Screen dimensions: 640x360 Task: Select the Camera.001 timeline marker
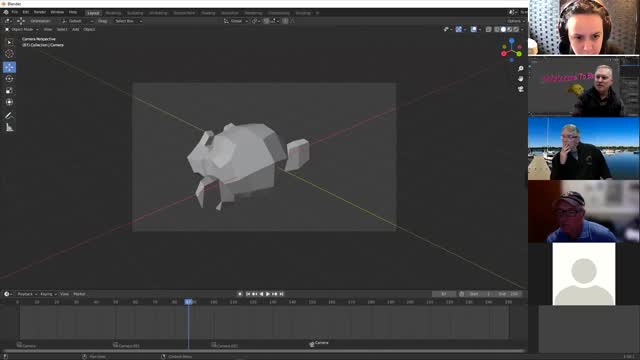(126, 346)
